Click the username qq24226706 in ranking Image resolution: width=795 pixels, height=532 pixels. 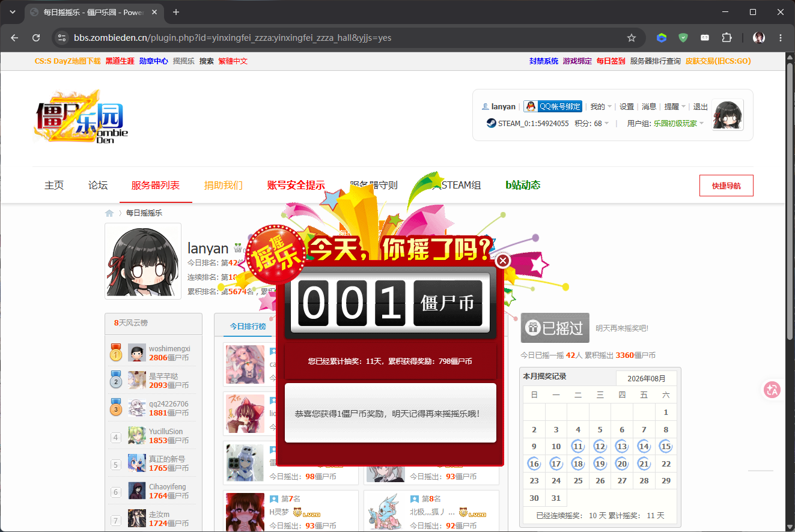pos(169,404)
